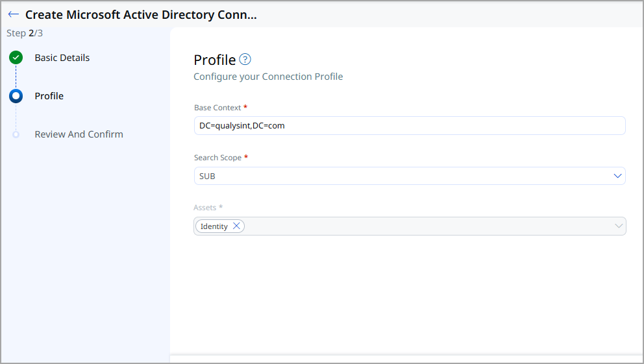Select the Profile step label
The width and height of the screenshot is (644, 364).
[49, 96]
